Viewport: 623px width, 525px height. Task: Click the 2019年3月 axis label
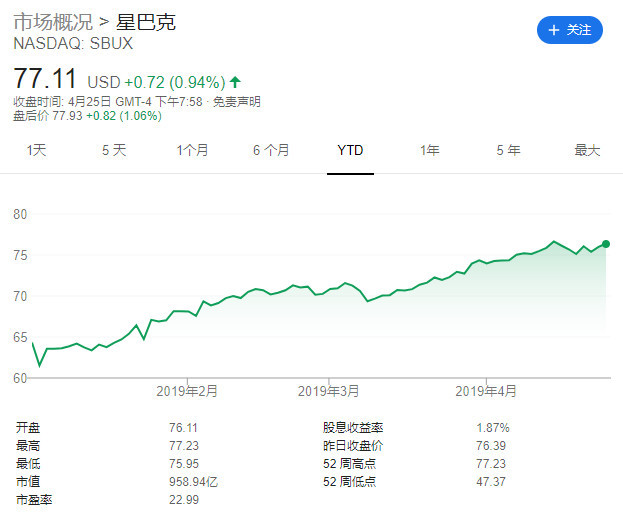pos(328,391)
